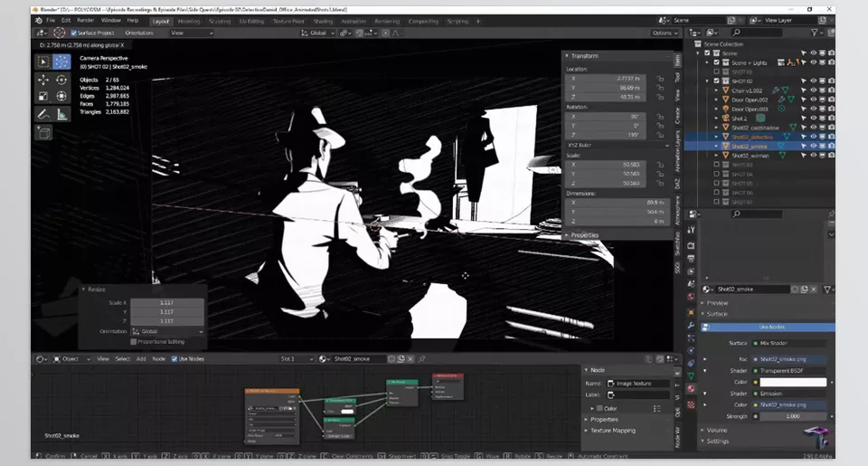Toggle Surface Project checkbox
This screenshot has height=466, width=868.
[74, 33]
